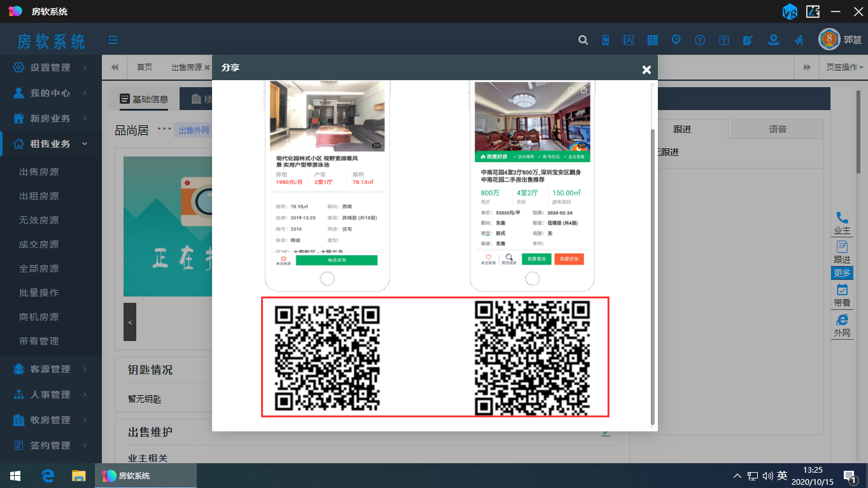Screen dimensions: 868x488
Task: Click the edit note pencil icon
Action: (x=748, y=40)
